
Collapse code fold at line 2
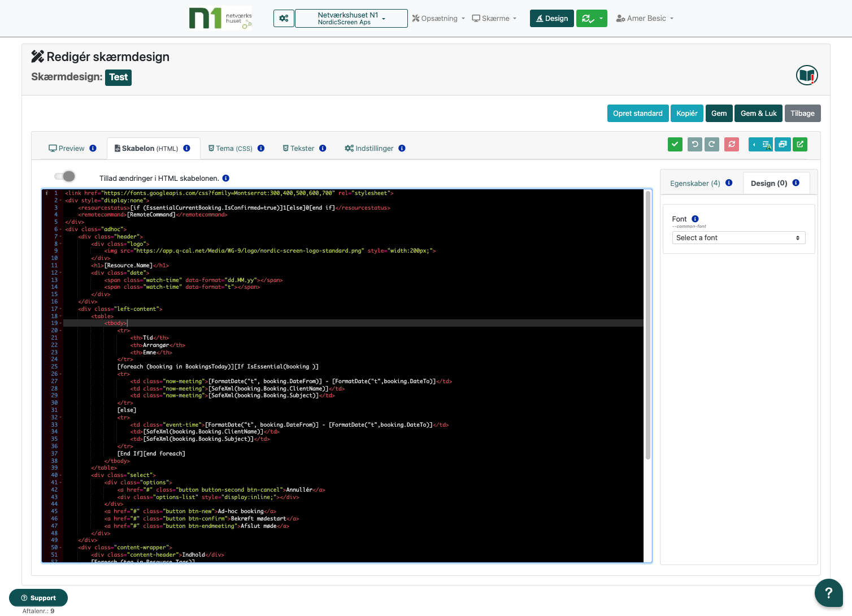[x=60, y=201]
